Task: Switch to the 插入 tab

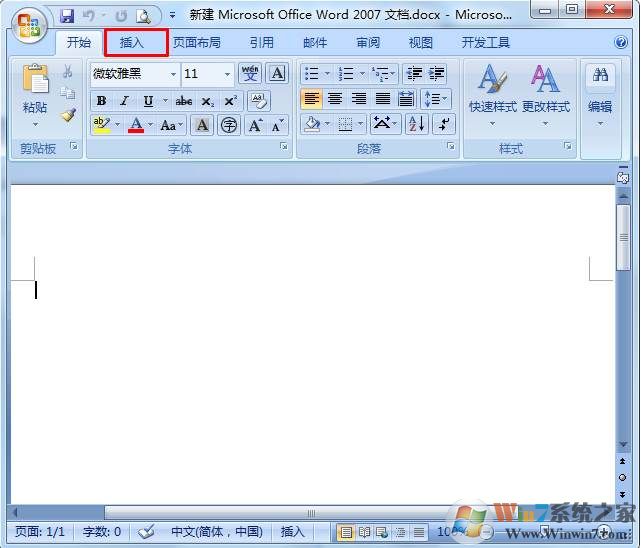Action: coord(131,42)
